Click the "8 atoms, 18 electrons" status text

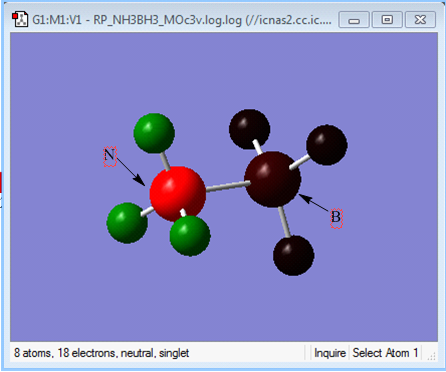101,353
